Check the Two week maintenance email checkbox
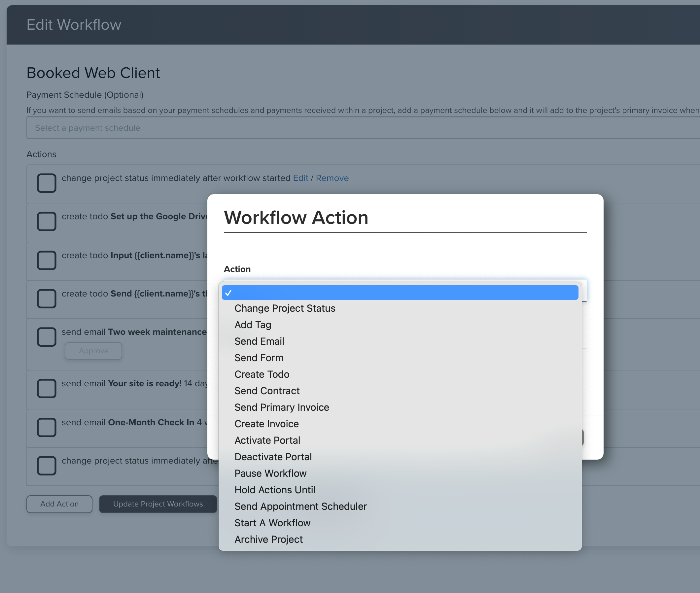 (47, 337)
